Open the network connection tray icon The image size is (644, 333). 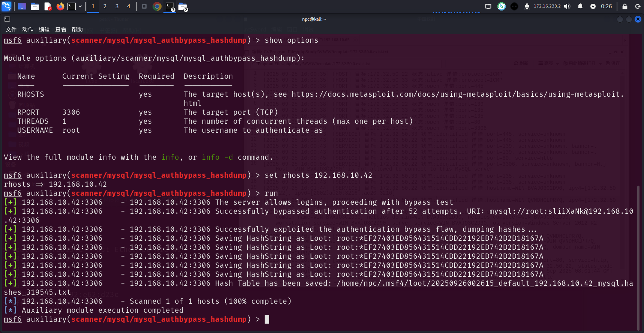click(x=527, y=6)
